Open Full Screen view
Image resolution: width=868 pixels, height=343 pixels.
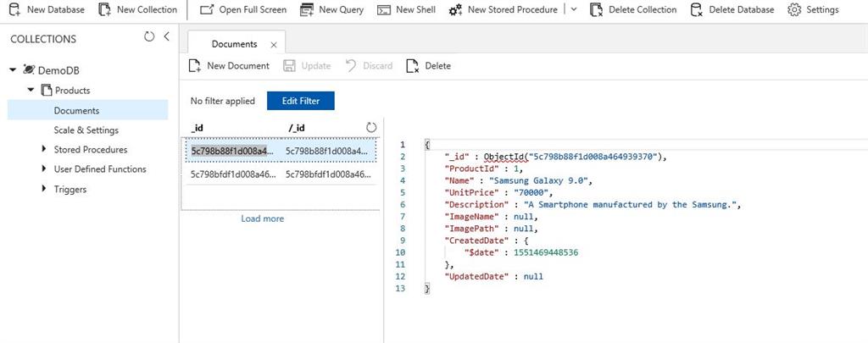(242, 9)
